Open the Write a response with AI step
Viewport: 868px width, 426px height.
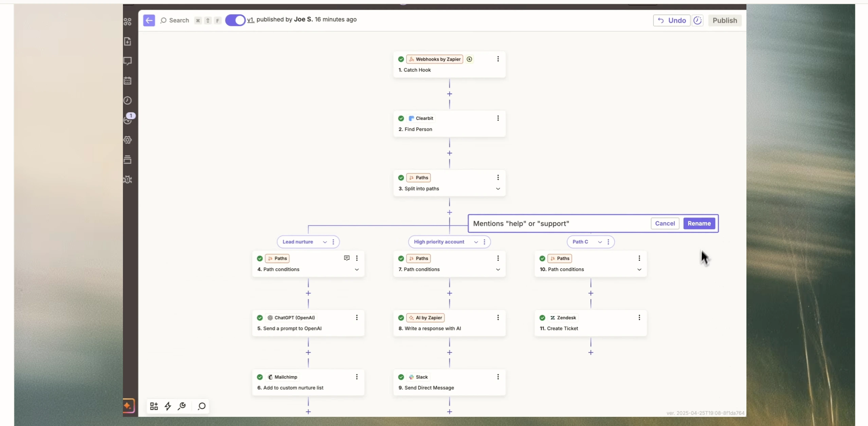tap(449, 323)
